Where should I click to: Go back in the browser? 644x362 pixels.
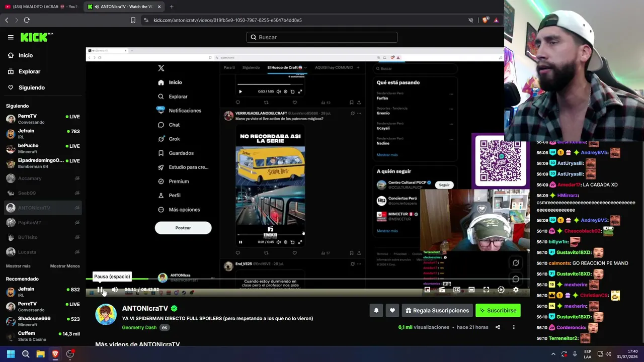point(7,20)
